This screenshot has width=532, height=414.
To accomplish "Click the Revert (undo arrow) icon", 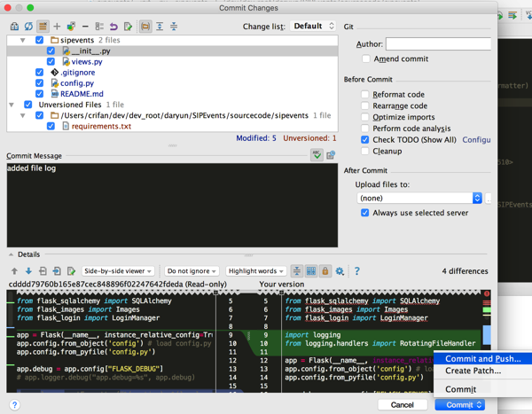I will click(113, 27).
